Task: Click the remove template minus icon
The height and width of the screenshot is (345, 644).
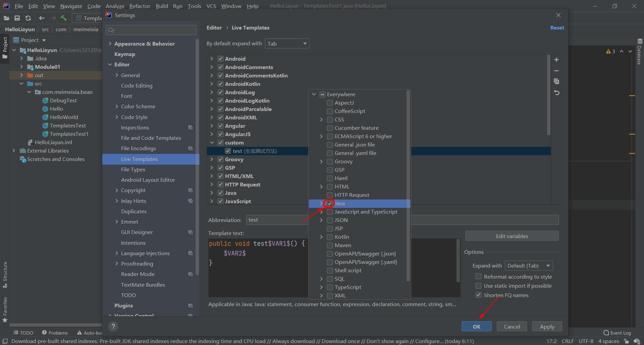Action: click(556, 71)
